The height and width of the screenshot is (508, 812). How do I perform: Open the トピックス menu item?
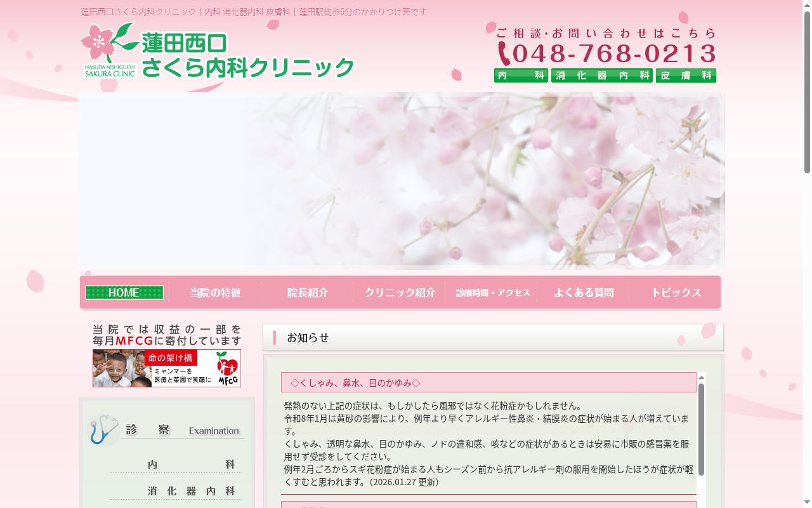click(676, 293)
